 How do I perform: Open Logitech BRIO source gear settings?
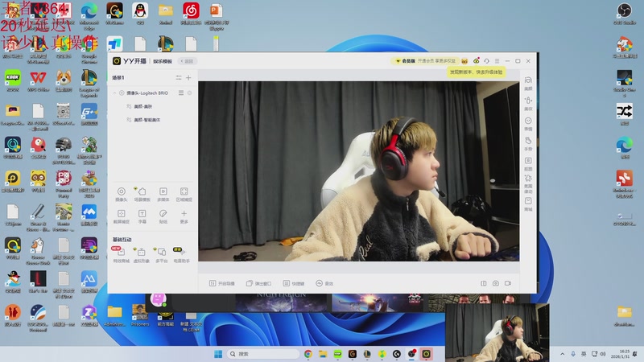pos(190,93)
